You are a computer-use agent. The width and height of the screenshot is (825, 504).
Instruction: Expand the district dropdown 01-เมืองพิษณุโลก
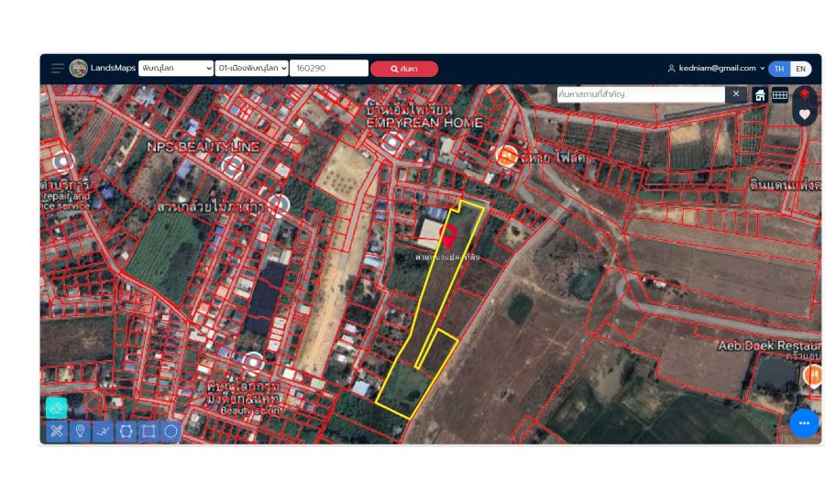tap(252, 69)
